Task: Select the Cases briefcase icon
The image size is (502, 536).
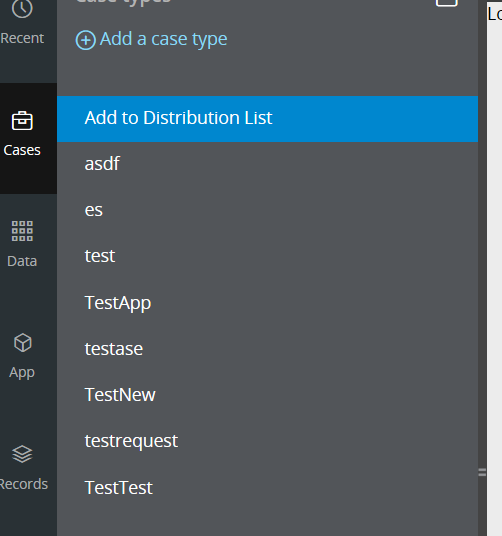Action: tap(22, 121)
